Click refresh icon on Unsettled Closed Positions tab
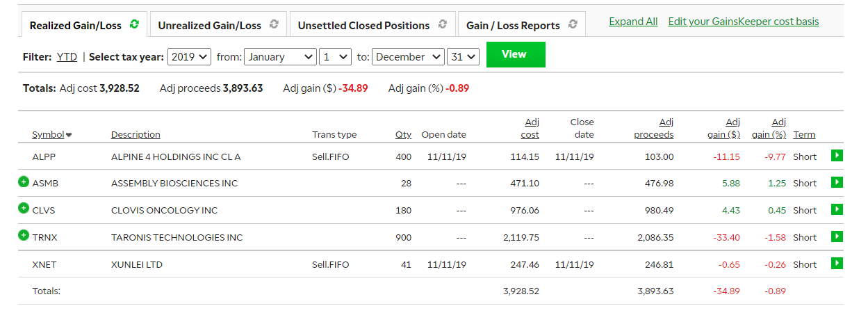 442,24
